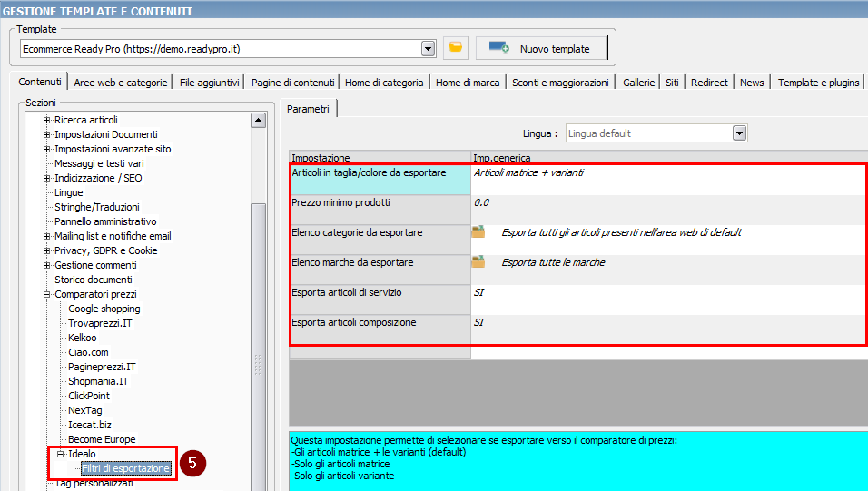Open Aree web e categorie tab
The height and width of the screenshot is (491, 868).
click(120, 83)
